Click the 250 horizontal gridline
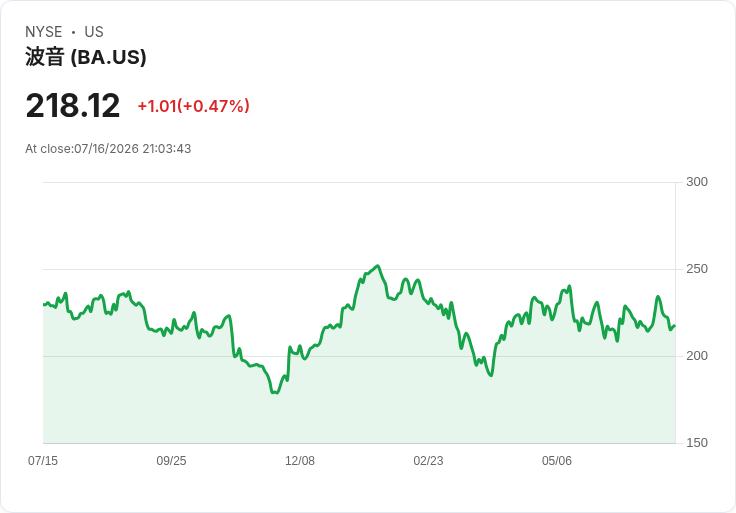The width and height of the screenshot is (736, 513). pos(359,269)
